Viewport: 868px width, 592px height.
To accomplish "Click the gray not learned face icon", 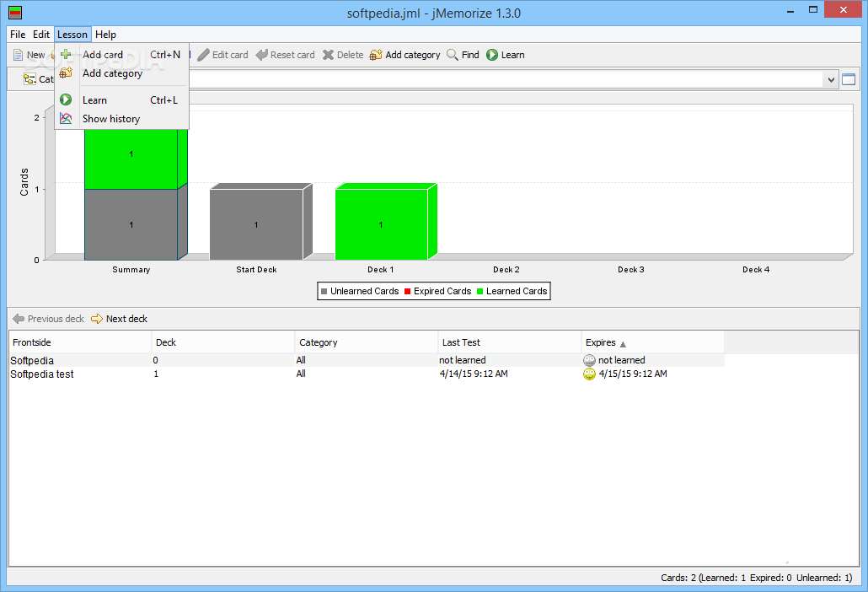I will [590, 360].
